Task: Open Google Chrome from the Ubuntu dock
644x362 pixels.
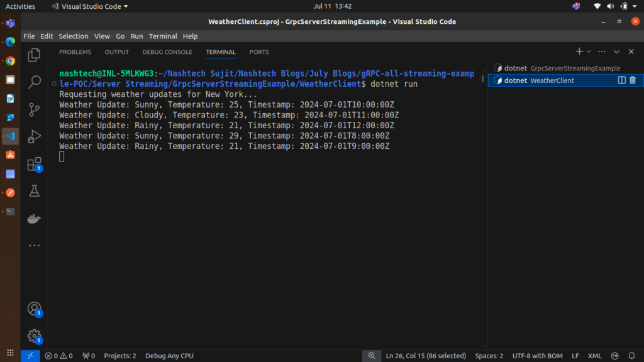Action: (x=10, y=61)
